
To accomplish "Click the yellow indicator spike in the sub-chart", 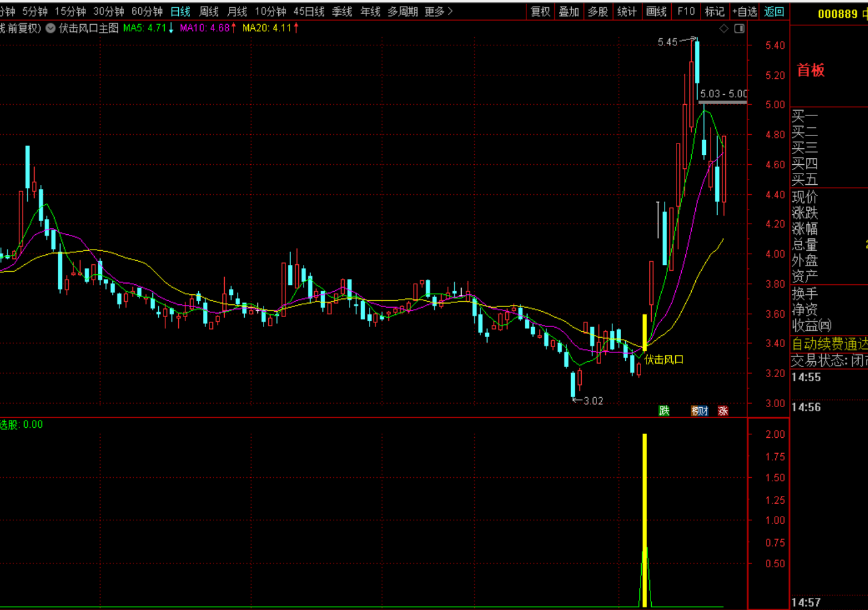I will click(x=644, y=519).
